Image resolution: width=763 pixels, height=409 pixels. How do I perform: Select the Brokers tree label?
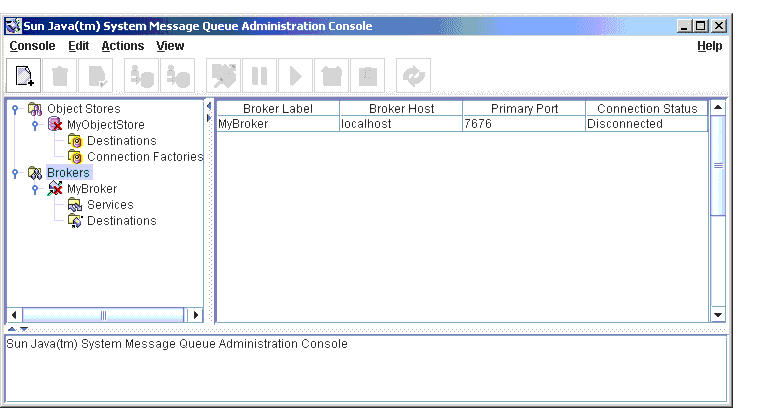tap(68, 173)
